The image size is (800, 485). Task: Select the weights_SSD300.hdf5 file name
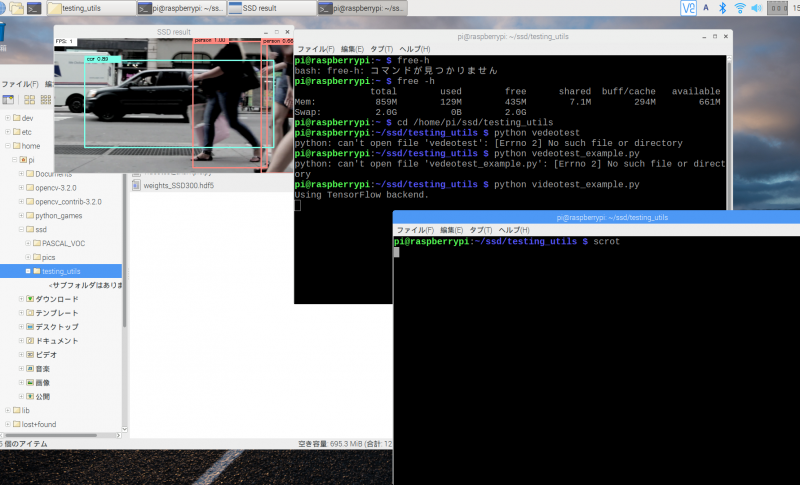click(x=179, y=185)
